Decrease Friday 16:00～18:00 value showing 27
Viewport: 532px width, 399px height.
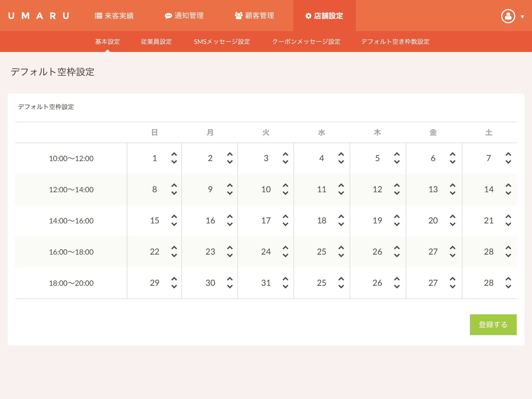[453, 255]
